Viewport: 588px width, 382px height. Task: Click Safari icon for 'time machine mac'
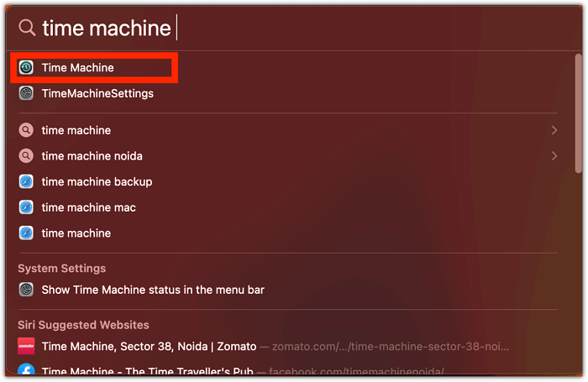(x=27, y=207)
